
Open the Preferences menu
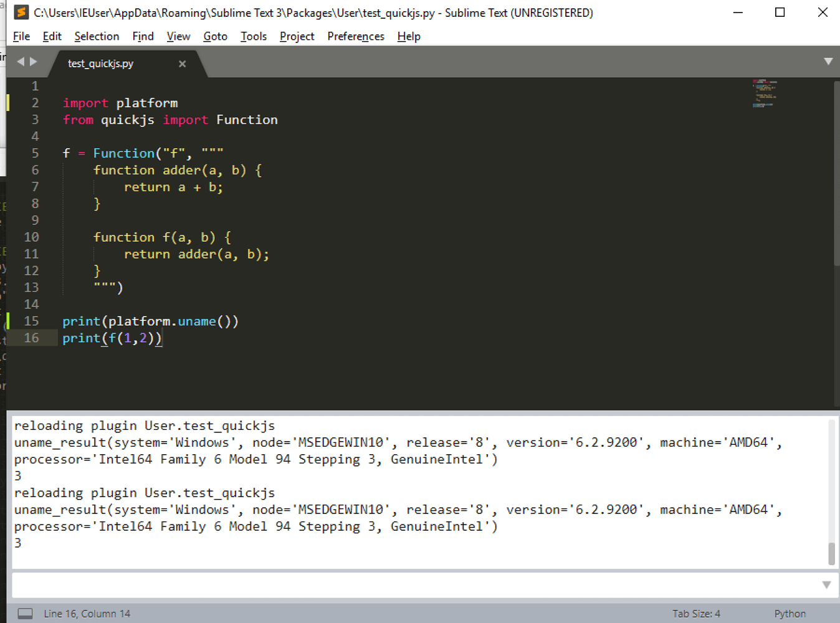355,36
